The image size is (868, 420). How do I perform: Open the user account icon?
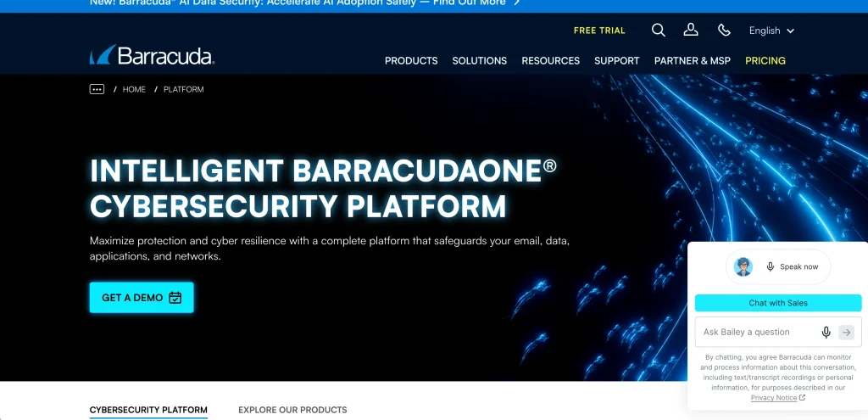pyautogui.click(x=691, y=30)
